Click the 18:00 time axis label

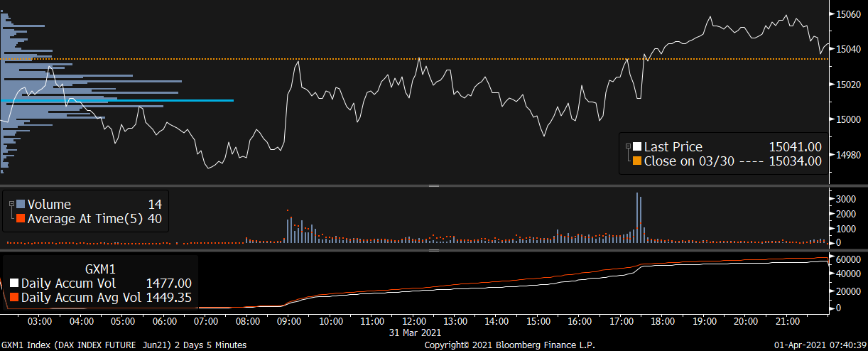point(663,322)
